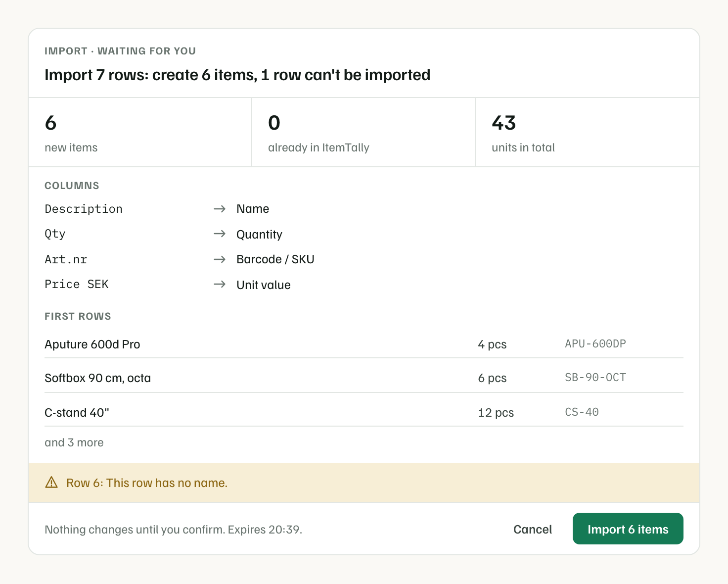Viewport: 728px width, 584px height.
Task: Click the 'and 3 more' text
Action: click(74, 442)
